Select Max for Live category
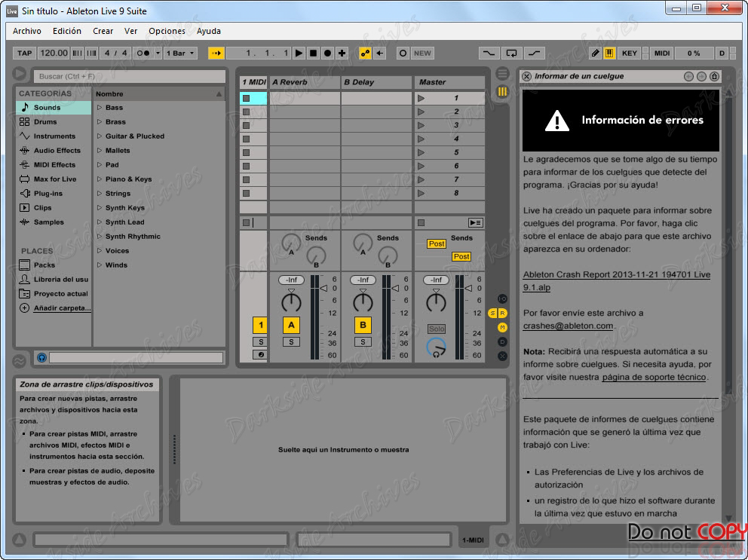The width and height of the screenshot is (748, 560). [54, 179]
